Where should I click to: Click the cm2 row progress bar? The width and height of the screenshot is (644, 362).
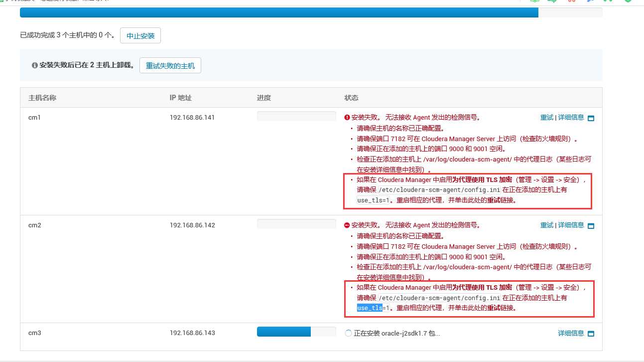point(296,224)
